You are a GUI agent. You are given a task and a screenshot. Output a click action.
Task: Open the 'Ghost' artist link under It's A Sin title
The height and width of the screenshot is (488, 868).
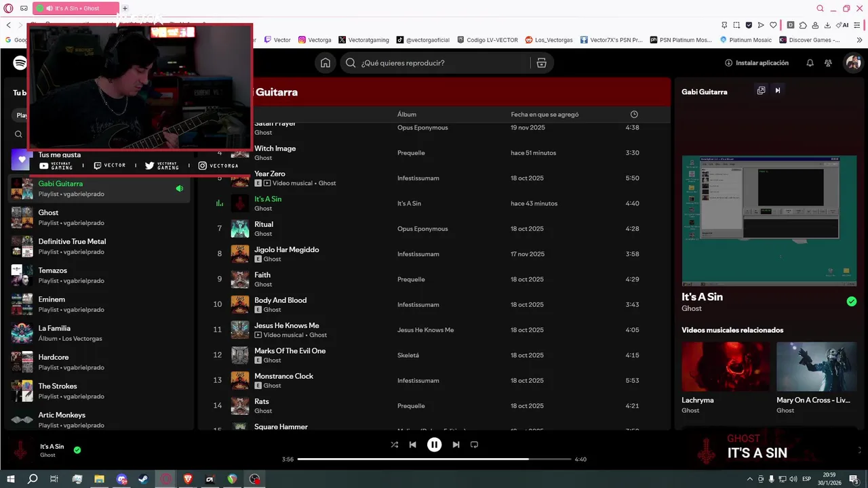tap(692, 308)
